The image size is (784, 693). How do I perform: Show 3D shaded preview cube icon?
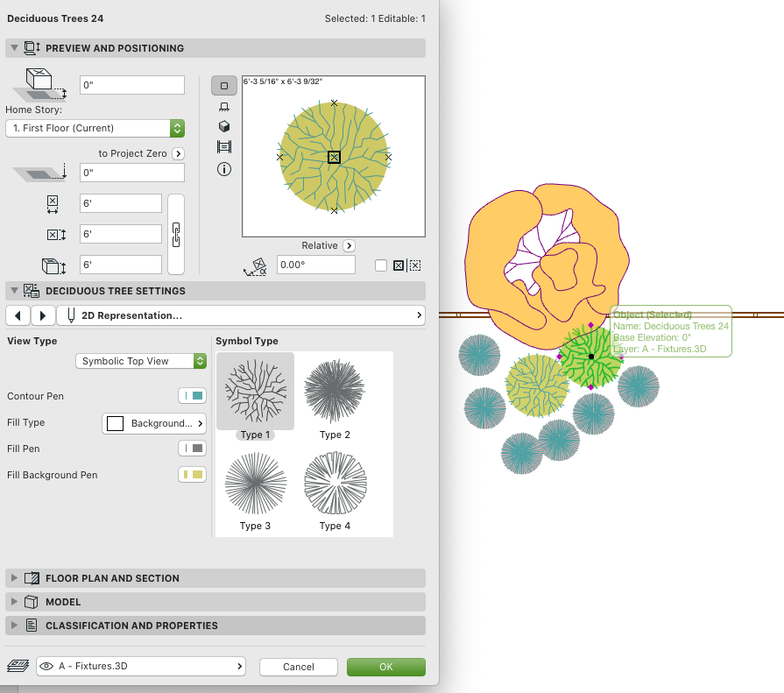point(224,126)
